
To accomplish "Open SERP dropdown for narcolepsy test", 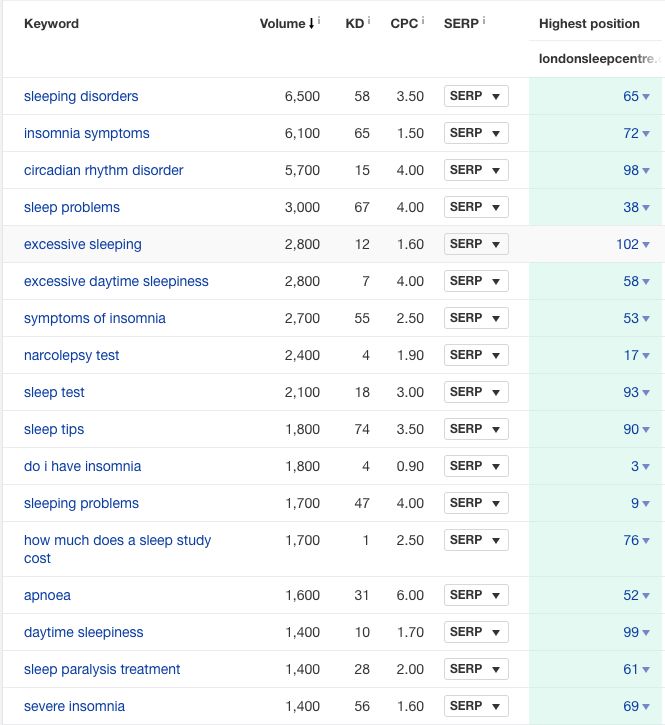I will coord(476,355).
